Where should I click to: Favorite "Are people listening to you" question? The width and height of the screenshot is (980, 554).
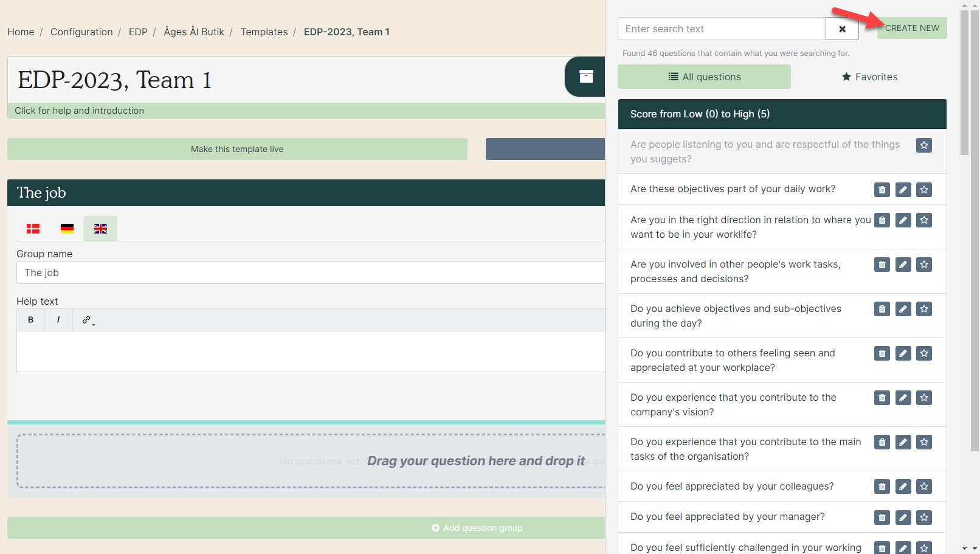click(x=924, y=145)
